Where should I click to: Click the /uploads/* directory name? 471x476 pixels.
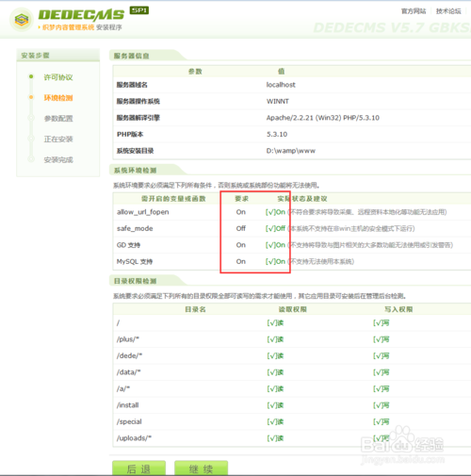[x=134, y=438]
